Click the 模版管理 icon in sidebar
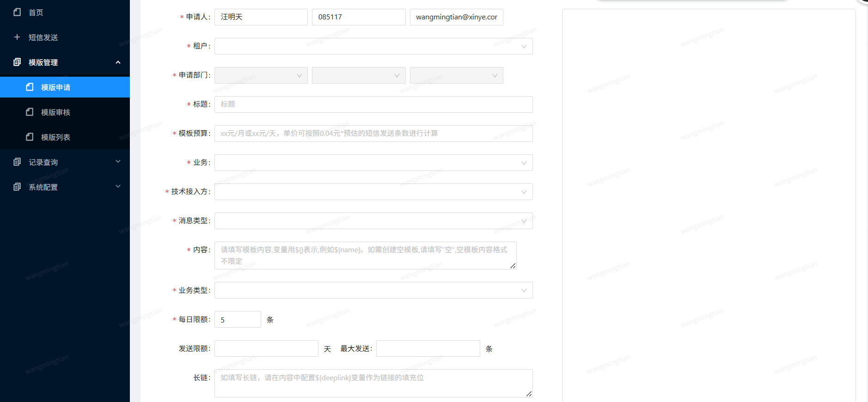 click(17, 62)
